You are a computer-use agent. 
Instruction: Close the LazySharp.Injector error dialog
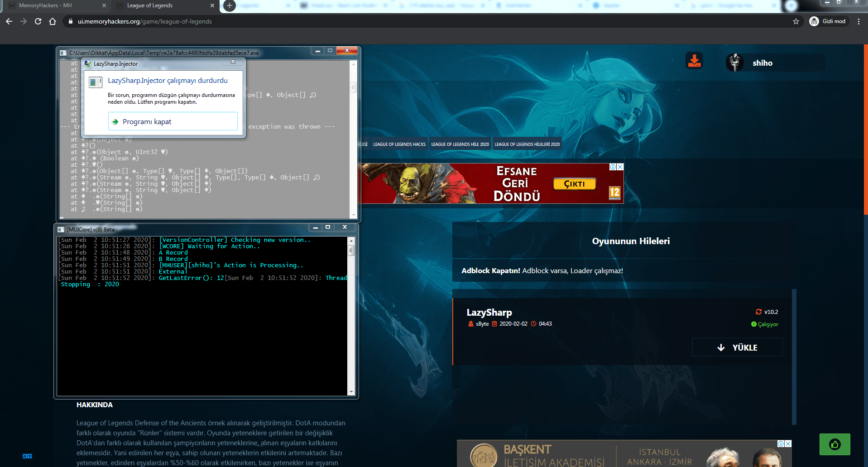[233, 62]
